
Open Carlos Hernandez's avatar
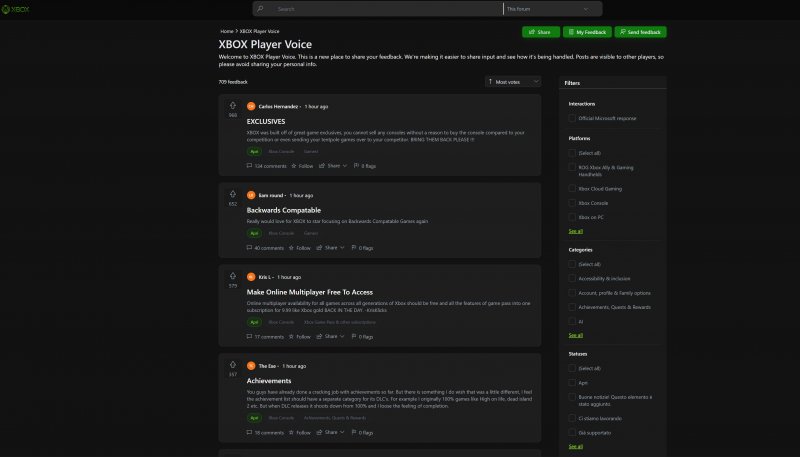251,106
